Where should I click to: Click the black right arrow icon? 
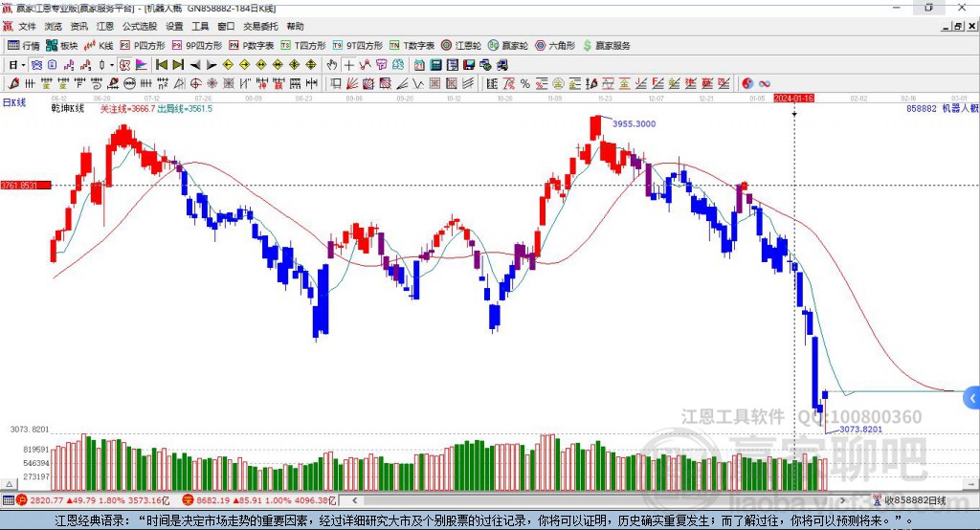[212, 64]
